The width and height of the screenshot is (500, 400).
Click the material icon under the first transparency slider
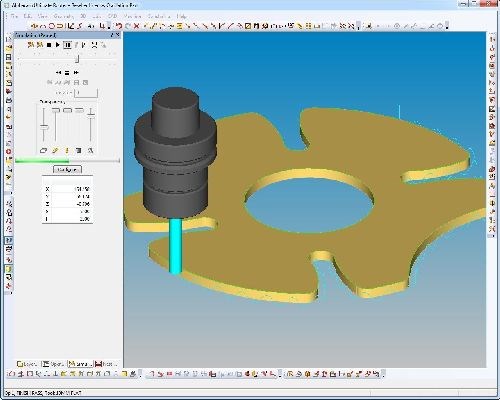43,151
